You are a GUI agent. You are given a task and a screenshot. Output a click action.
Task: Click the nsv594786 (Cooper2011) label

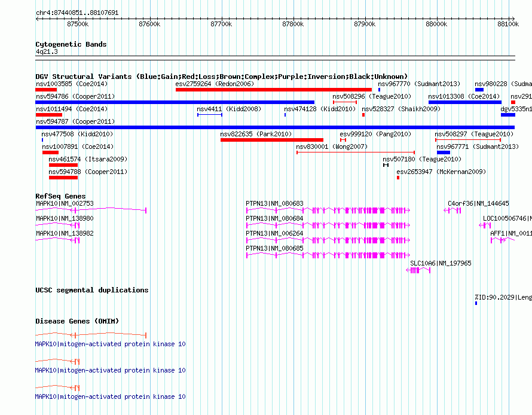point(75,96)
